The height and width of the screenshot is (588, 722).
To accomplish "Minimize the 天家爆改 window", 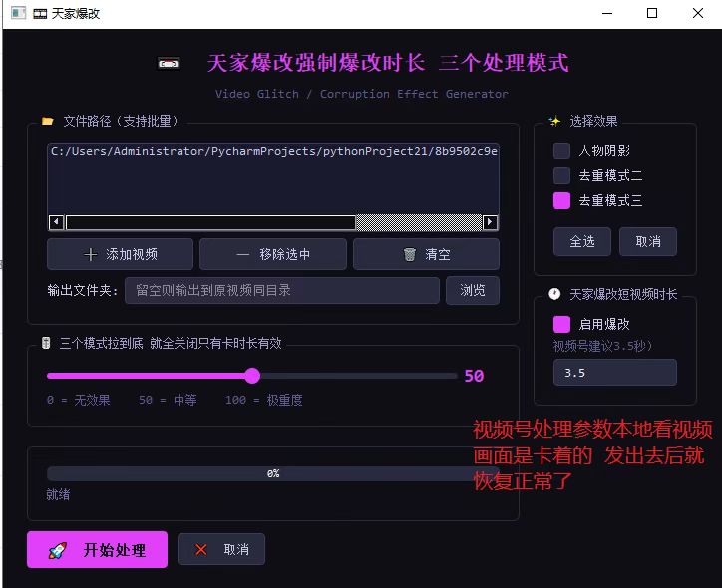I will pos(607,13).
